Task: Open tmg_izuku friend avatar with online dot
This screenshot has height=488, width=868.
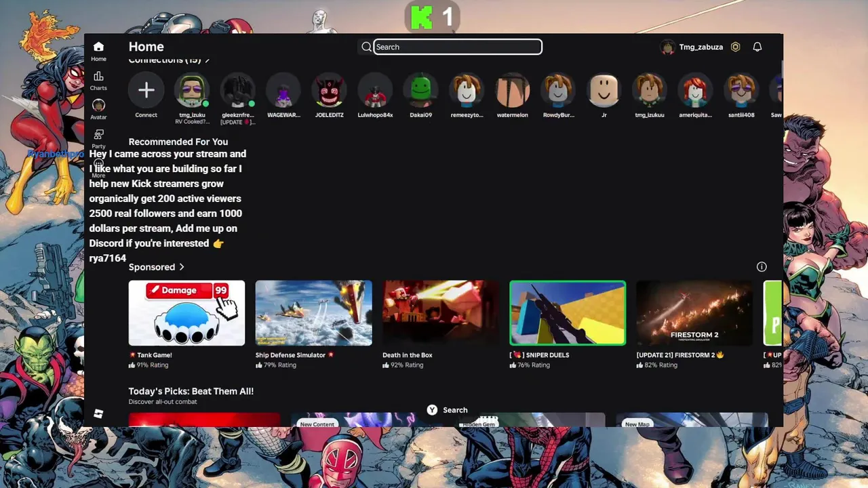Action: point(192,90)
